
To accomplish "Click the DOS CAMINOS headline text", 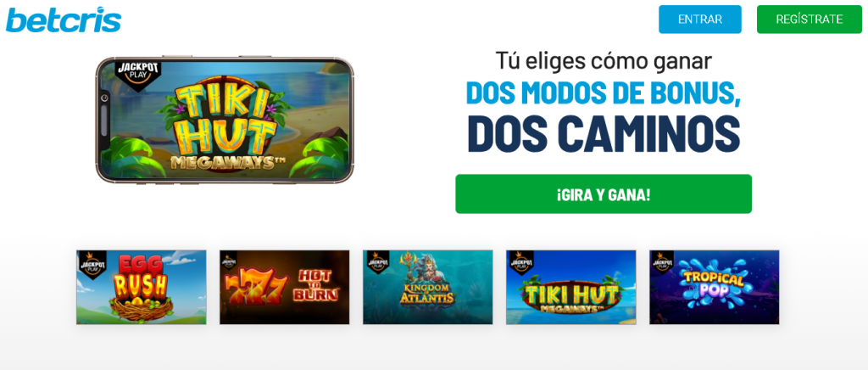I will pos(604,134).
